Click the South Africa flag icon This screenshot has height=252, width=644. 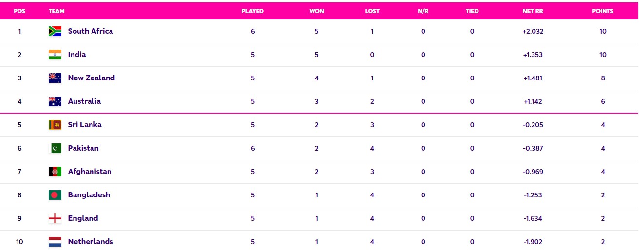[x=55, y=31]
